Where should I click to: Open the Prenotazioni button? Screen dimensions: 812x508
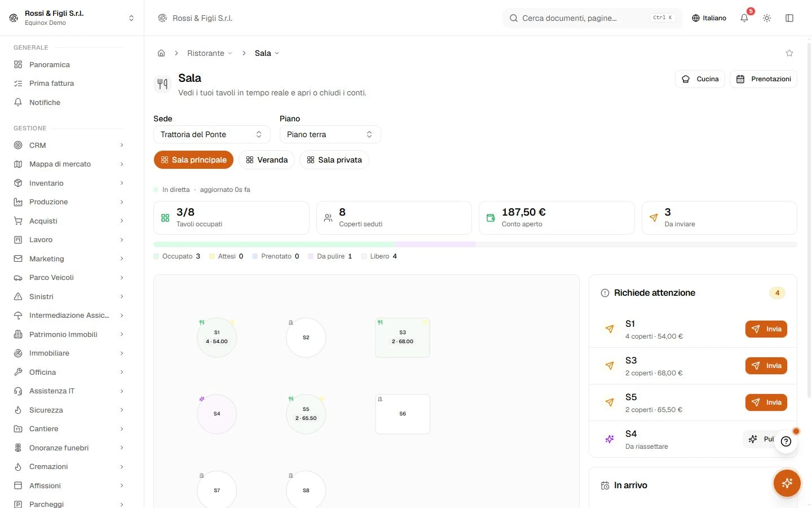click(x=764, y=79)
